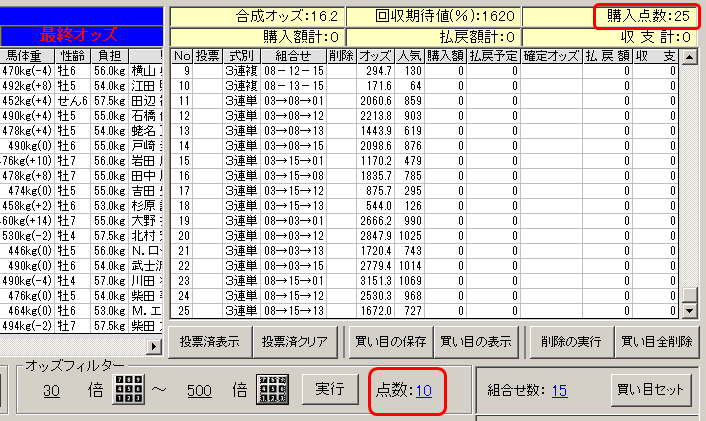Click the bet table vertical scrollbar thumb
The height and width of the screenshot is (421, 706).
[689, 295]
